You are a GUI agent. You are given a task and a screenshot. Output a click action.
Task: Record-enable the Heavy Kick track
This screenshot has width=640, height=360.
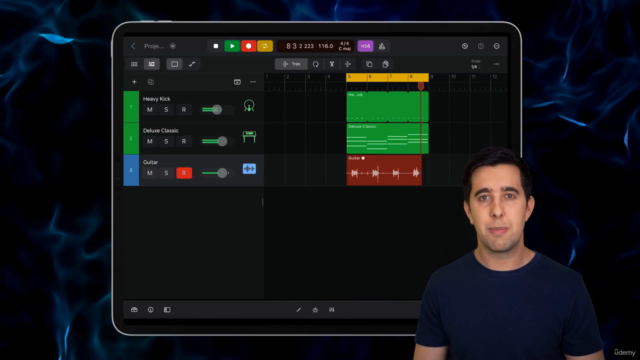point(184,110)
